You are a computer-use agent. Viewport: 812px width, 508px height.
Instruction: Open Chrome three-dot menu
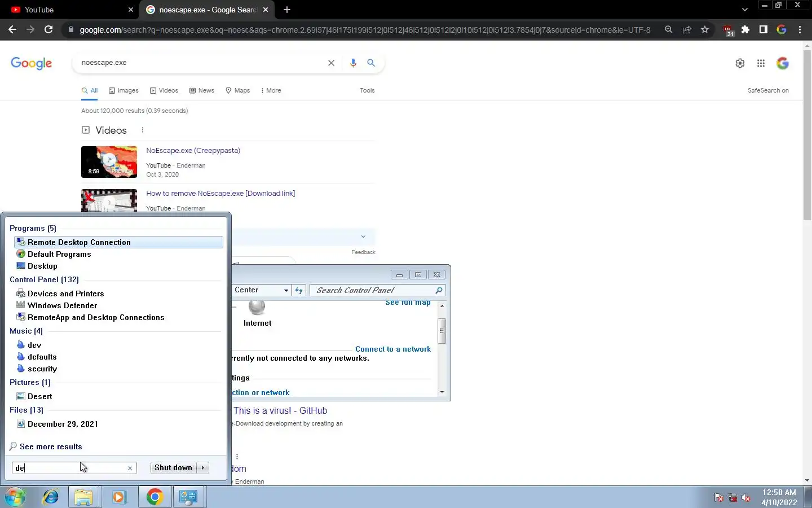800,29
